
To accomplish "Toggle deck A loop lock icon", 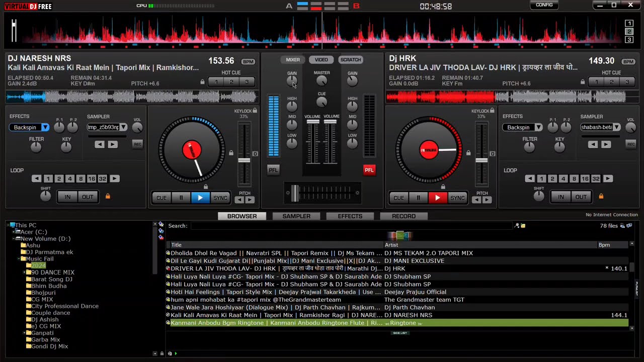I will point(108,196).
